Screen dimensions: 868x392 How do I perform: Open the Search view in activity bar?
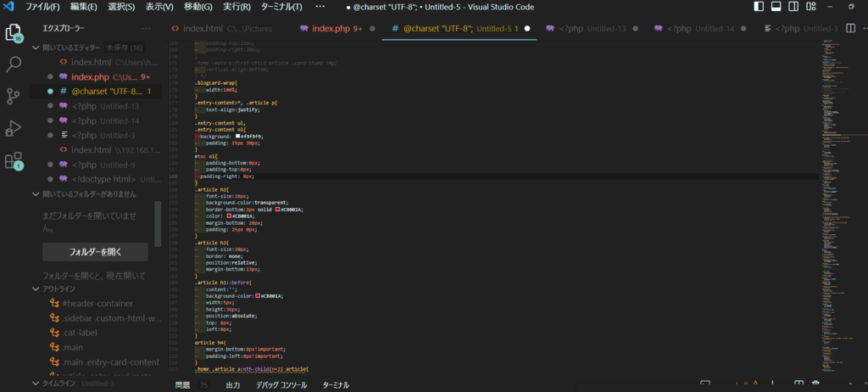click(14, 64)
